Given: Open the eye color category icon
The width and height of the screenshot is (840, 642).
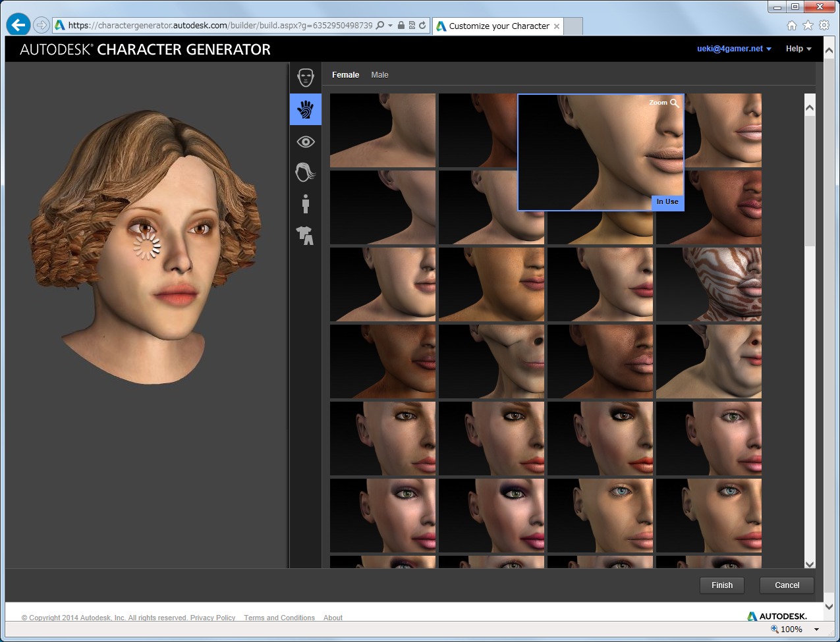Looking at the screenshot, I should coord(305,142).
